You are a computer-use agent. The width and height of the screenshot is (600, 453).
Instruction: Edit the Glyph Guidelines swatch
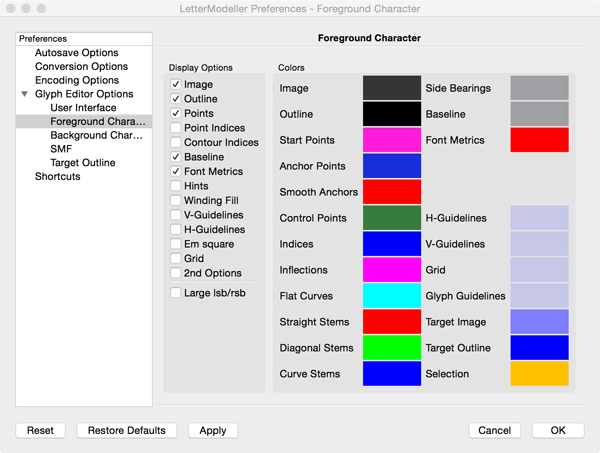click(540, 296)
